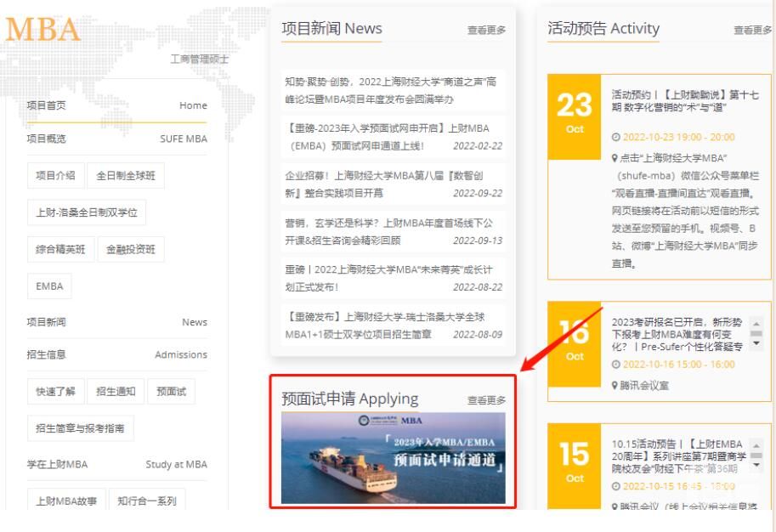Image resolution: width=776 pixels, height=532 pixels.
Task: Click the 工商管理硕士 subtitle text
Action: click(x=200, y=59)
